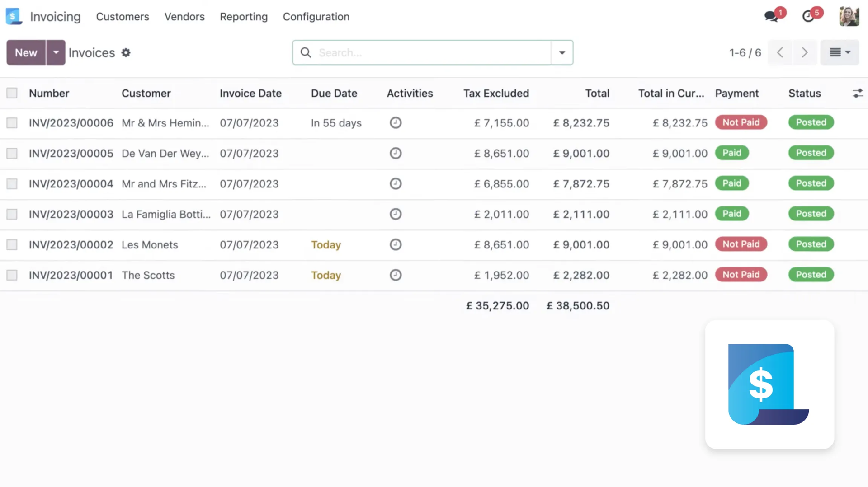
Task: Click the Posted badge for INV/2023/00001
Action: 811,274
